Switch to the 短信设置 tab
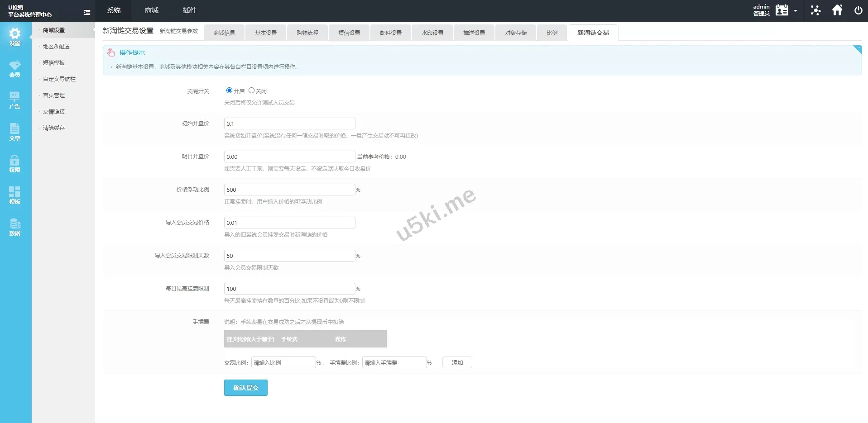The width and height of the screenshot is (868, 423). pos(349,33)
